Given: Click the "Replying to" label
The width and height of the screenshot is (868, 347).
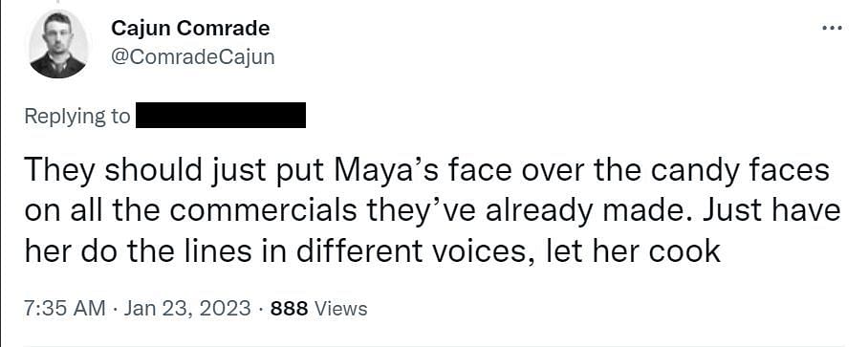Looking at the screenshot, I should 77,117.
